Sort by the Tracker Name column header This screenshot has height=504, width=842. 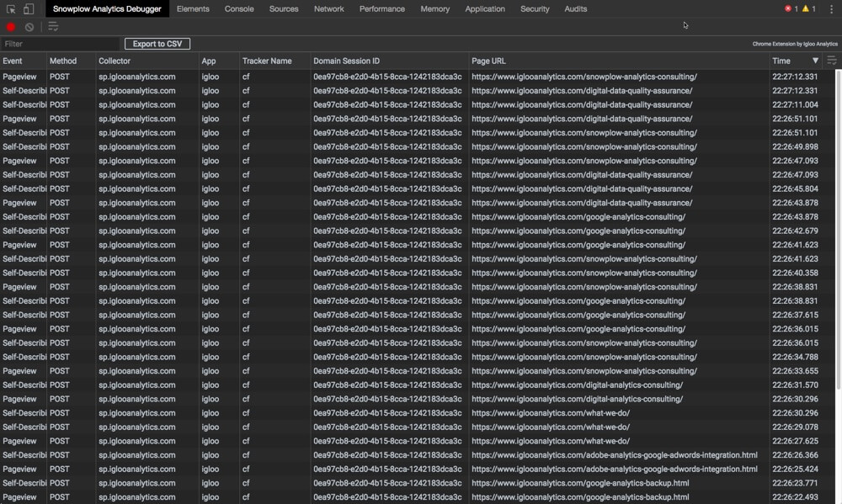coord(275,61)
